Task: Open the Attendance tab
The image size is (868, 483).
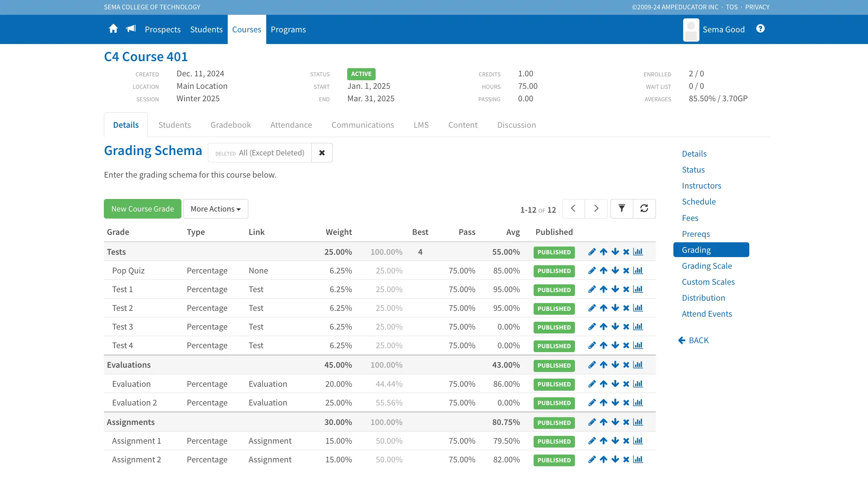Action: (291, 125)
